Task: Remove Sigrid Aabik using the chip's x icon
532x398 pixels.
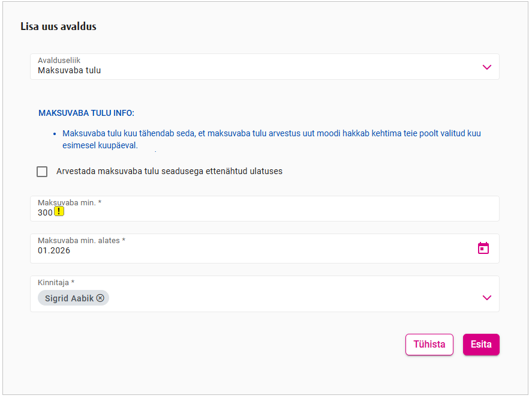Action: [100, 298]
